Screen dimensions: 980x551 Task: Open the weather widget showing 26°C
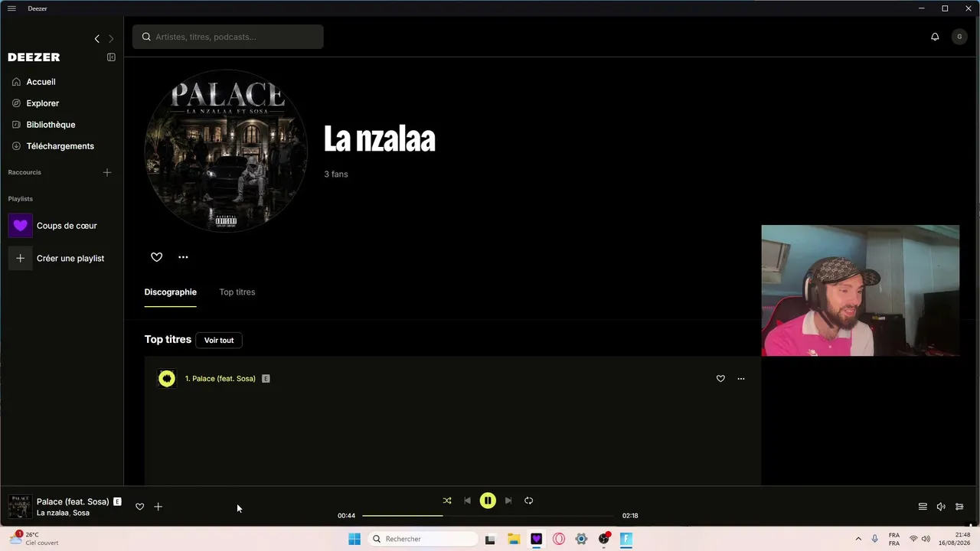click(35, 539)
